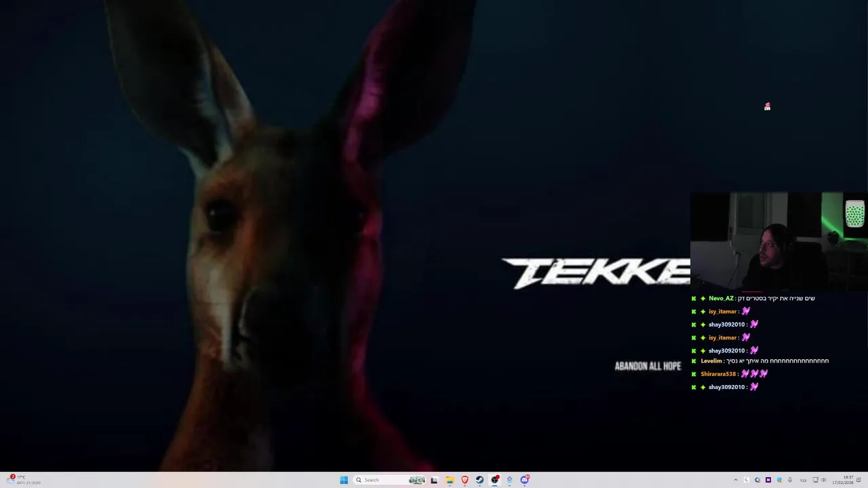
Task: Show hidden system tray icons chevron
Action: (736, 480)
